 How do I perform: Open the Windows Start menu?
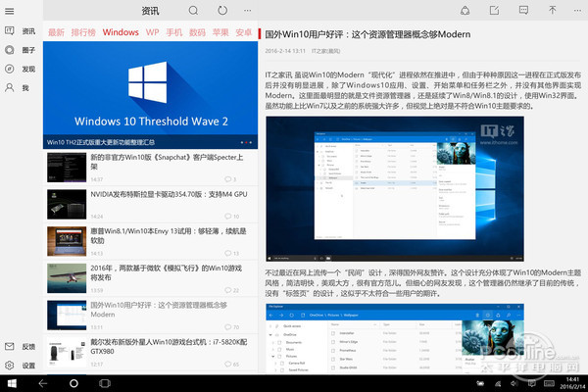[x=12, y=383]
